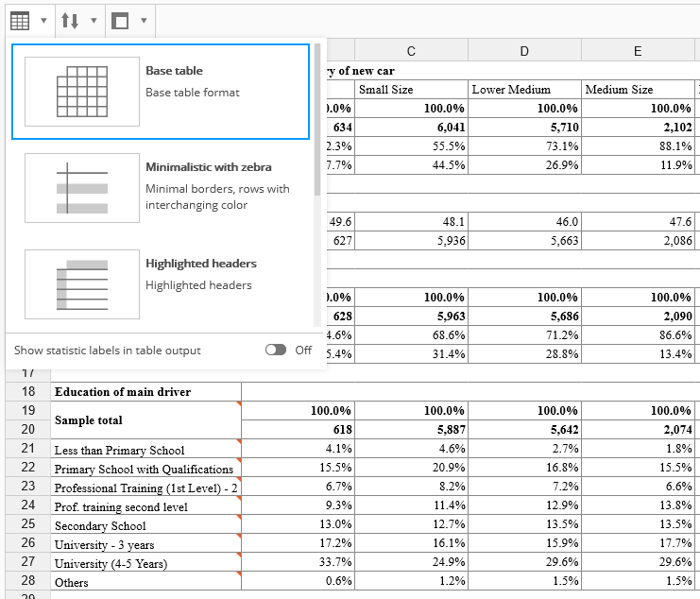Click cell with value 73.1%

[x=524, y=145]
